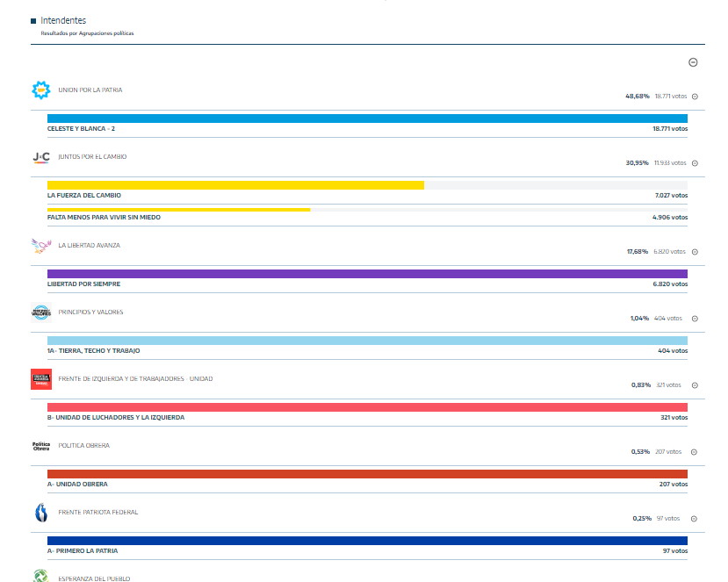Collapse all parties with top minus button
Viewport: 728px width, 582px height.
(693, 62)
